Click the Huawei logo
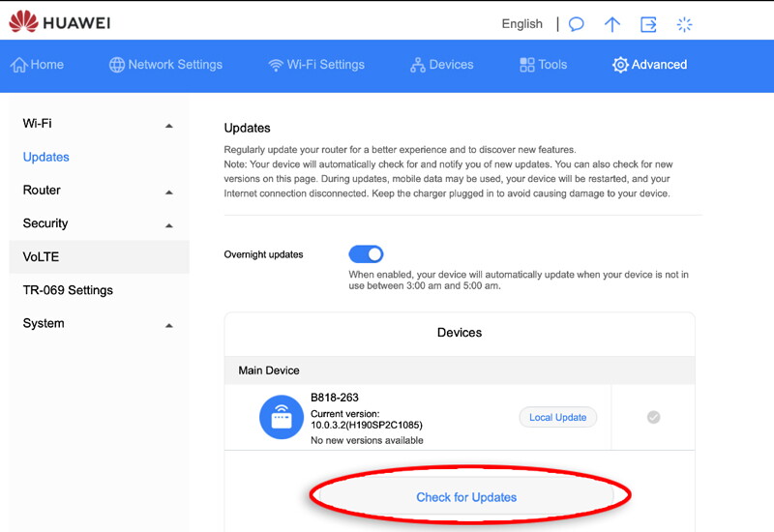Viewport: 774px width, 532px height. (x=59, y=22)
